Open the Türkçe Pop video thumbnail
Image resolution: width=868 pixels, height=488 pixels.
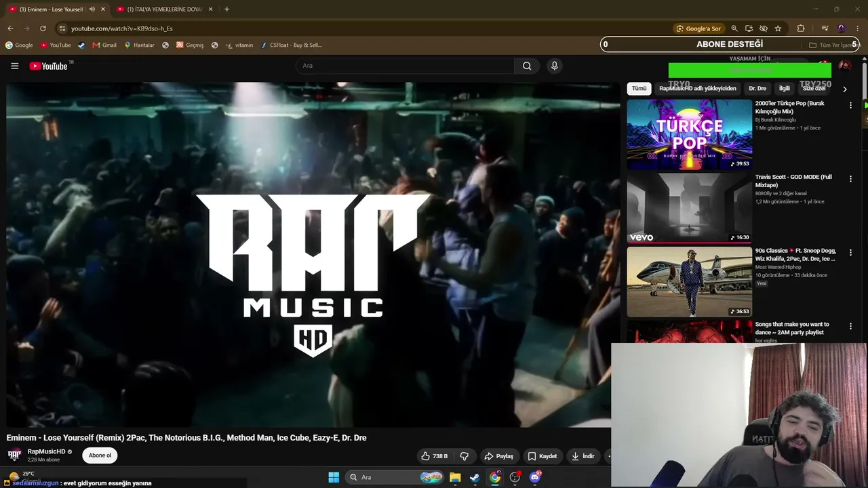click(689, 135)
